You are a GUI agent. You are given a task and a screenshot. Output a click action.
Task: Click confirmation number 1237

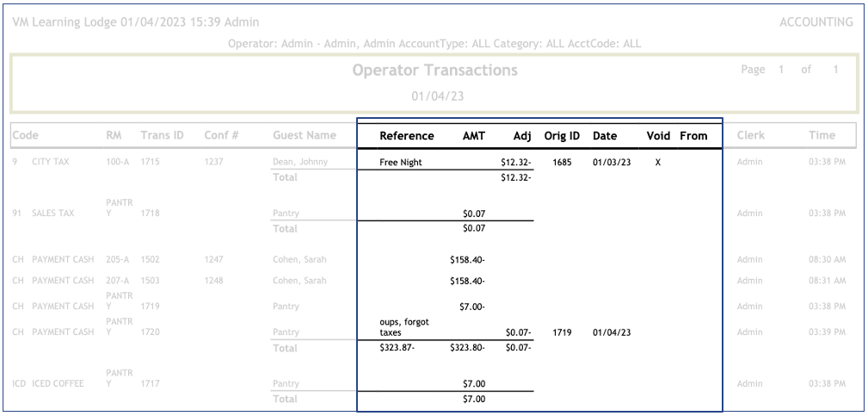[x=215, y=162]
